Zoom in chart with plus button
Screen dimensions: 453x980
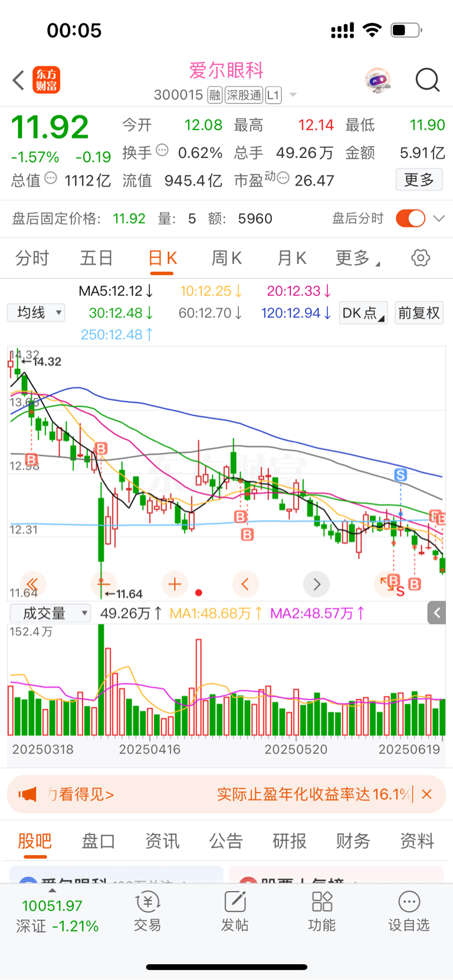pos(175,584)
